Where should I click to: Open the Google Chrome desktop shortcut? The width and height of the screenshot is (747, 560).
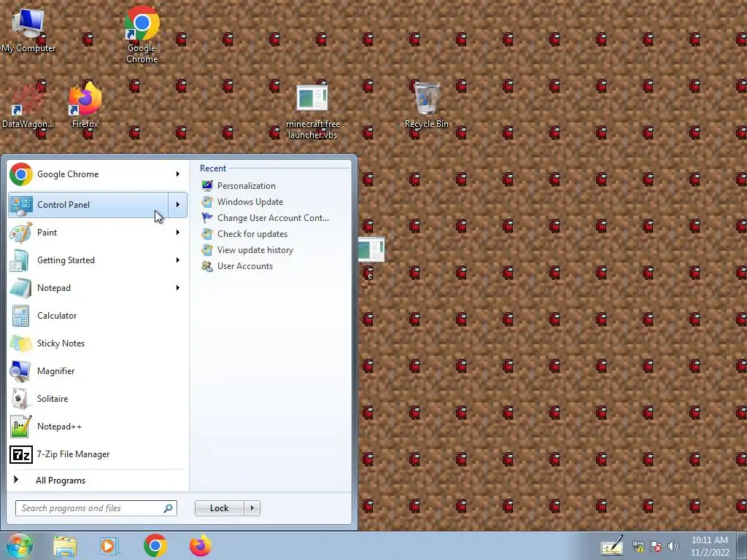click(x=142, y=34)
